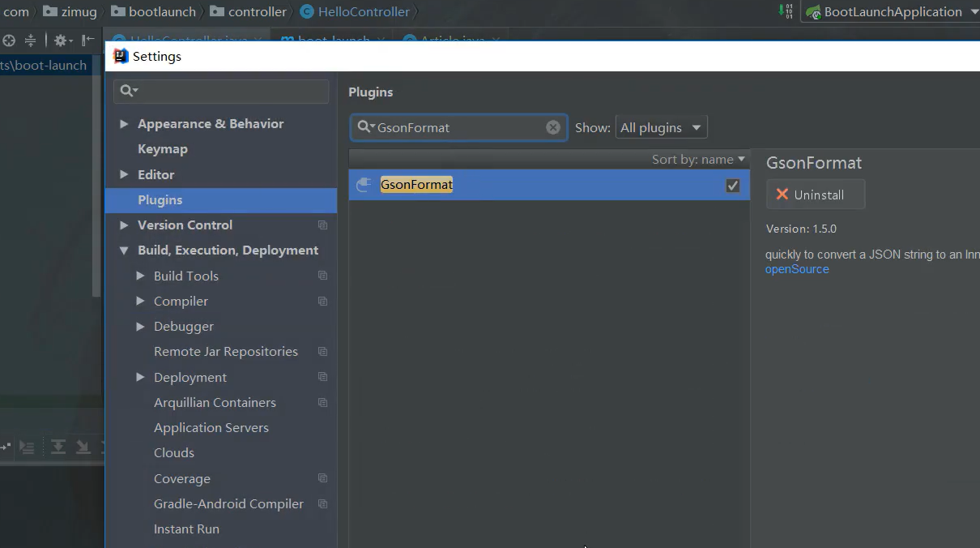The height and width of the screenshot is (548, 980).
Task: Expand the Appearance & Behavior node arrow
Action: 124,124
